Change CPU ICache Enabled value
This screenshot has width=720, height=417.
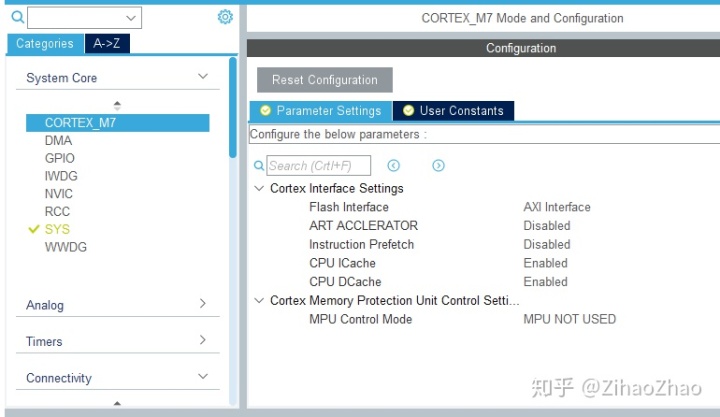coord(546,263)
